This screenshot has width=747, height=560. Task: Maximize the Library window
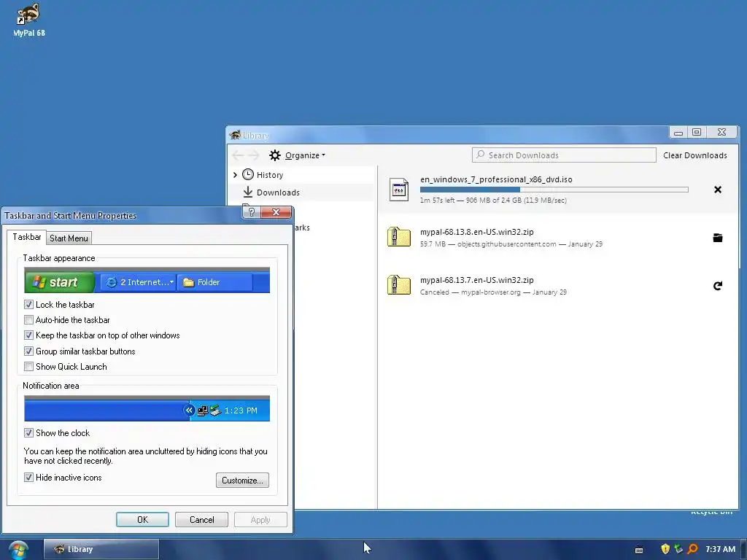697,132
